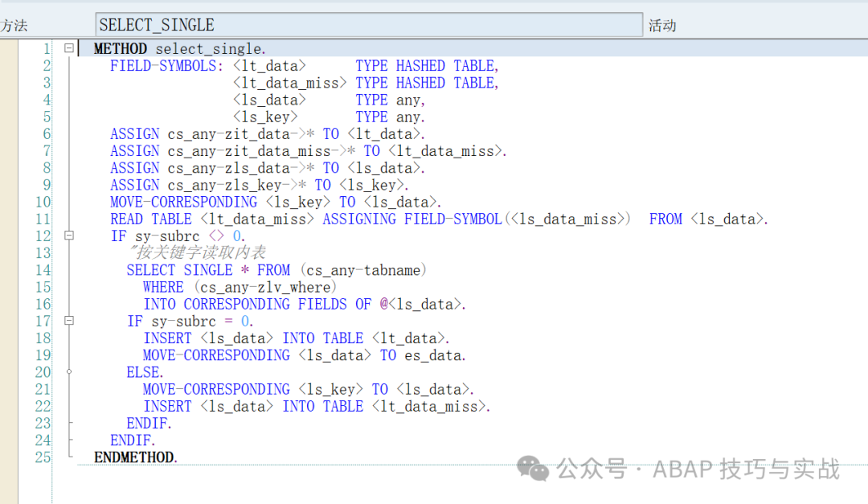Click the ELSE keyword on line 20

coord(143,373)
